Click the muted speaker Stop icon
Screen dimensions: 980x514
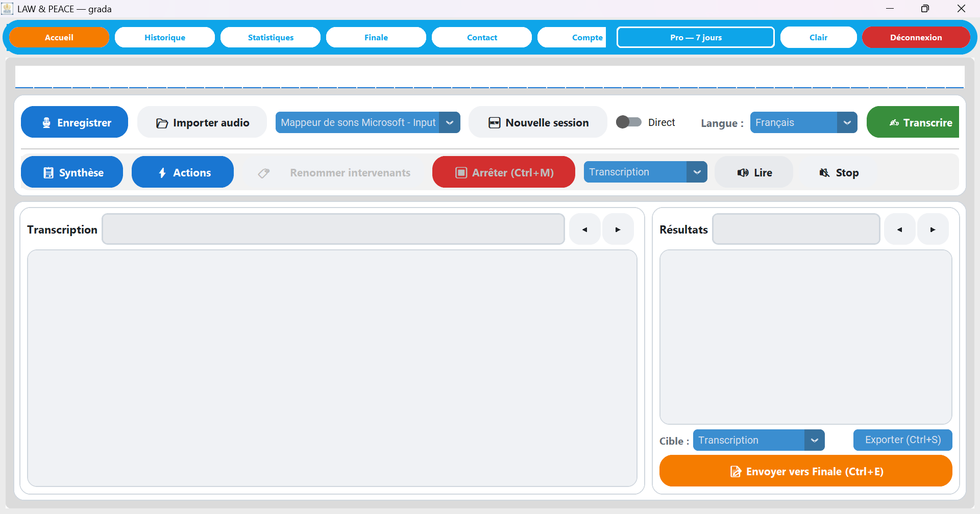coord(824,173)
